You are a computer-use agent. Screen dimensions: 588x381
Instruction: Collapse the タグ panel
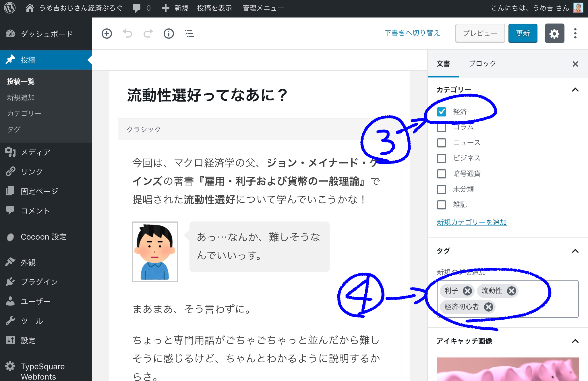coord(575,251)
